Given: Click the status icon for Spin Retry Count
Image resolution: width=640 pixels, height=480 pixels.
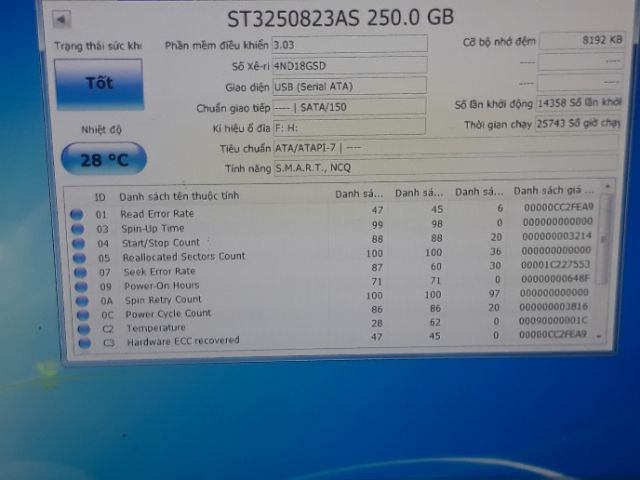Looking at the screenshot, I should (82, 301).
